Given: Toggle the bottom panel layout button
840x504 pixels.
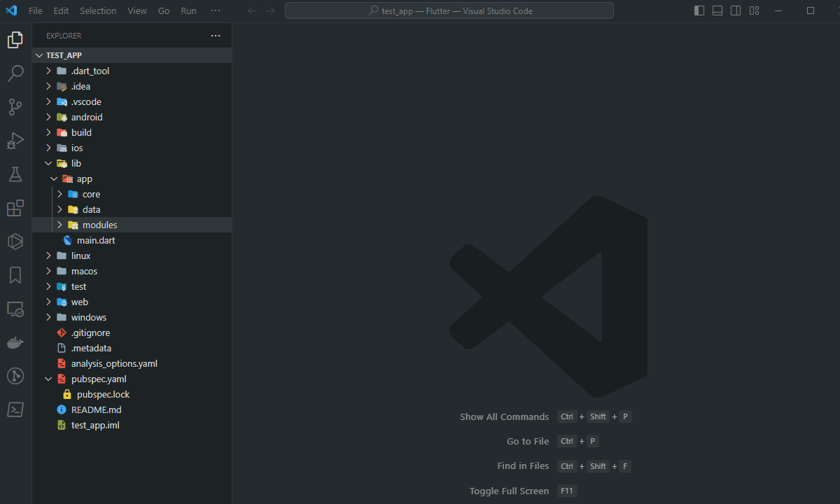Looking at the screenshot, I should pyautogui.click(x=717, y=10).
